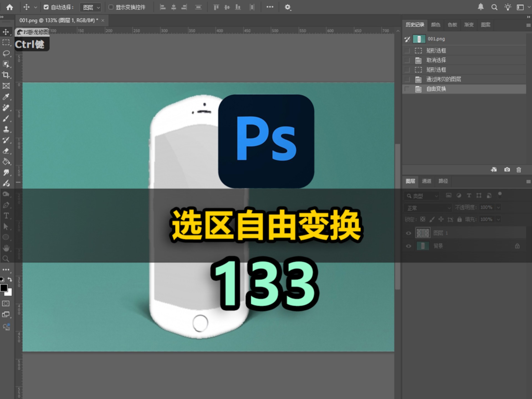Open the notifications bell
The image size is (532, 399).
(481, 7)
